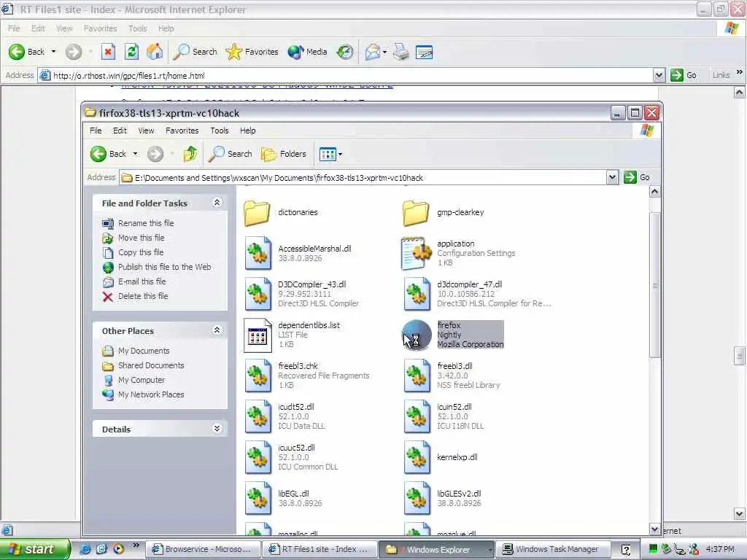Screen dimensions: 747x560
Task: Open Favorites star in Internet Explorer toolbar
Action: coord(252,52)
